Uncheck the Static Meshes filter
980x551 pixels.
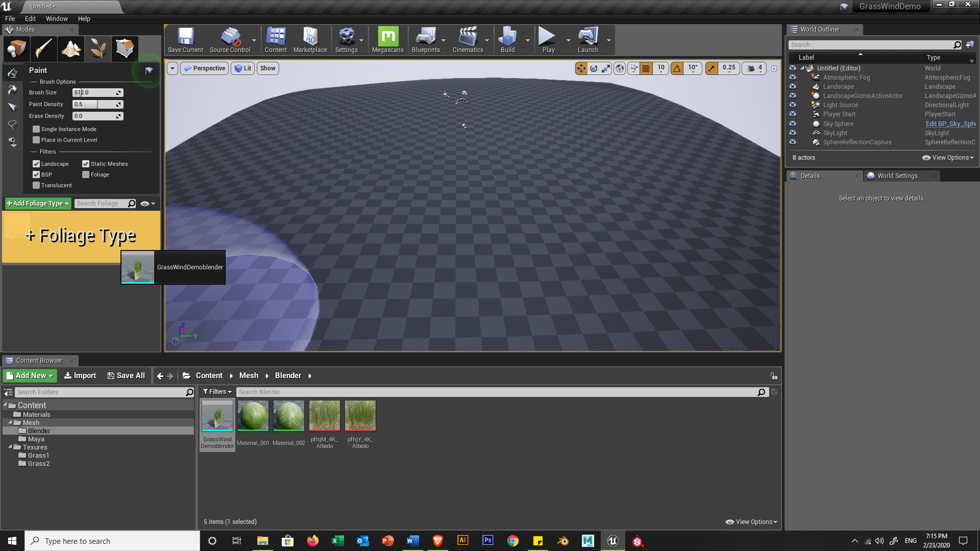pos(86,164)
